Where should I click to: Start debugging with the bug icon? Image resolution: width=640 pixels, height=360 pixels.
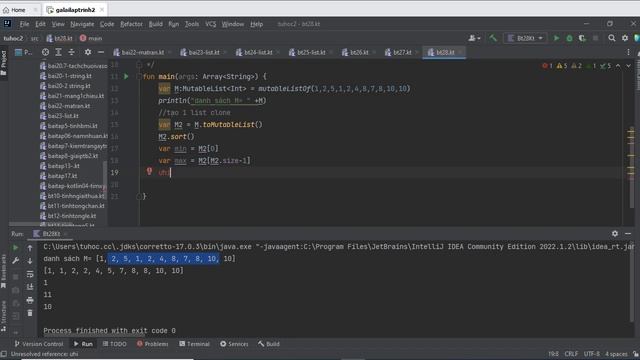569,38
